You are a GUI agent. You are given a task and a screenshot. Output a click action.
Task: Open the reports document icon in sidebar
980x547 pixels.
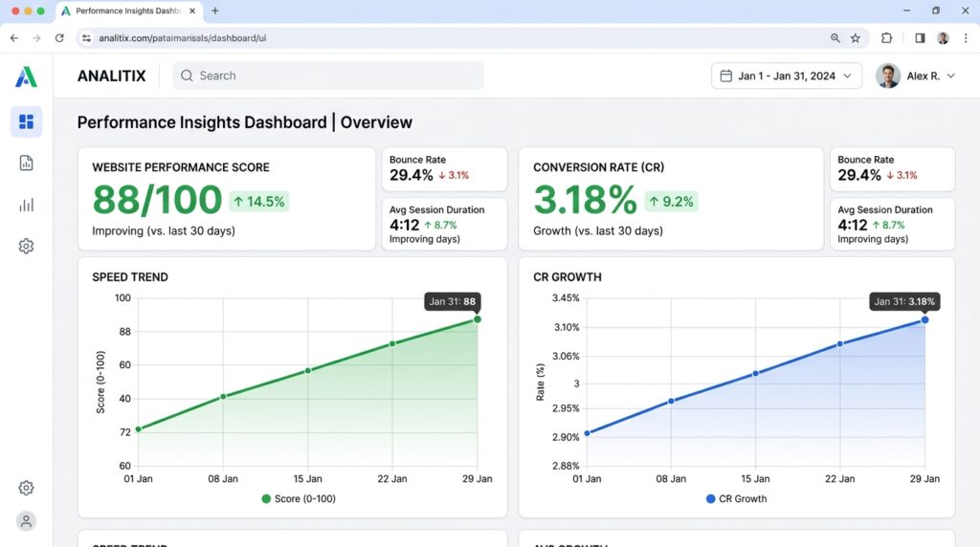[x=26, y=163]
